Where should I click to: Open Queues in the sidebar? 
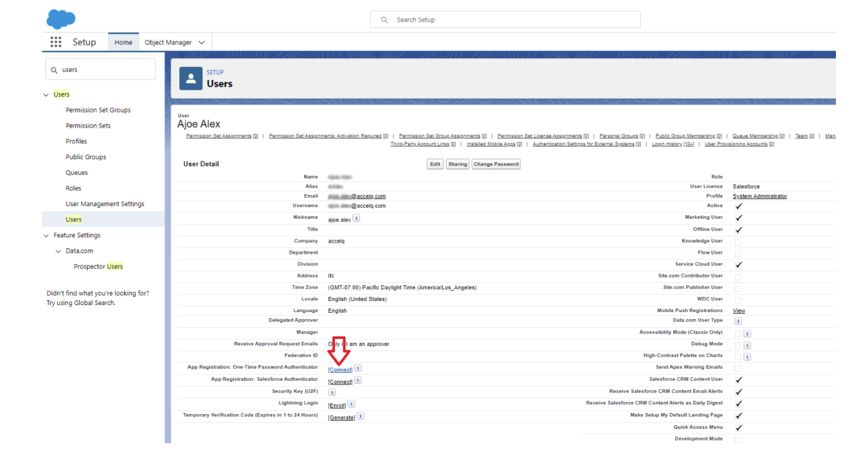77,173
